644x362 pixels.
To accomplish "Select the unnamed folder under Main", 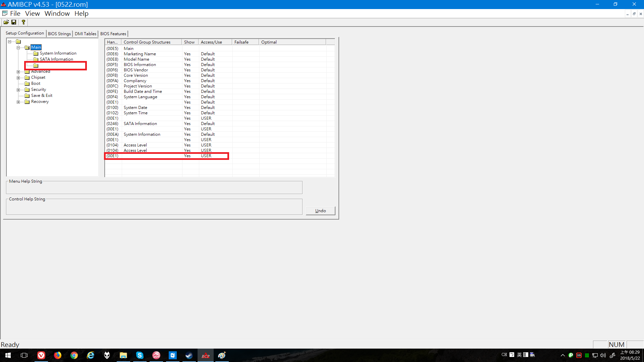I will (x=36, y=65).
